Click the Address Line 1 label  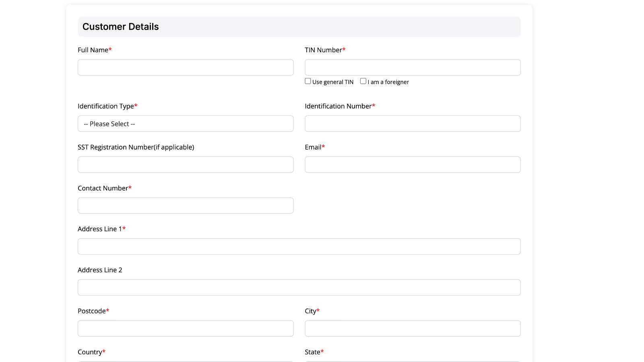coord(101,229)
